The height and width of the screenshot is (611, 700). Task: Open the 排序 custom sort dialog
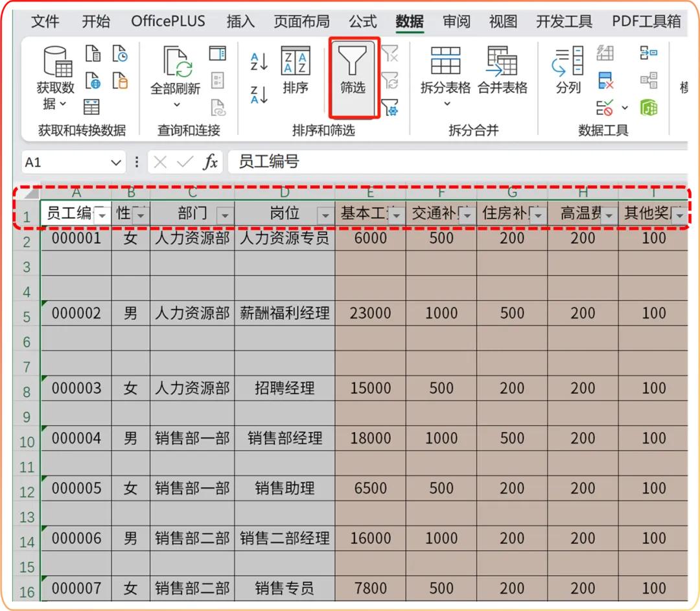295,69
